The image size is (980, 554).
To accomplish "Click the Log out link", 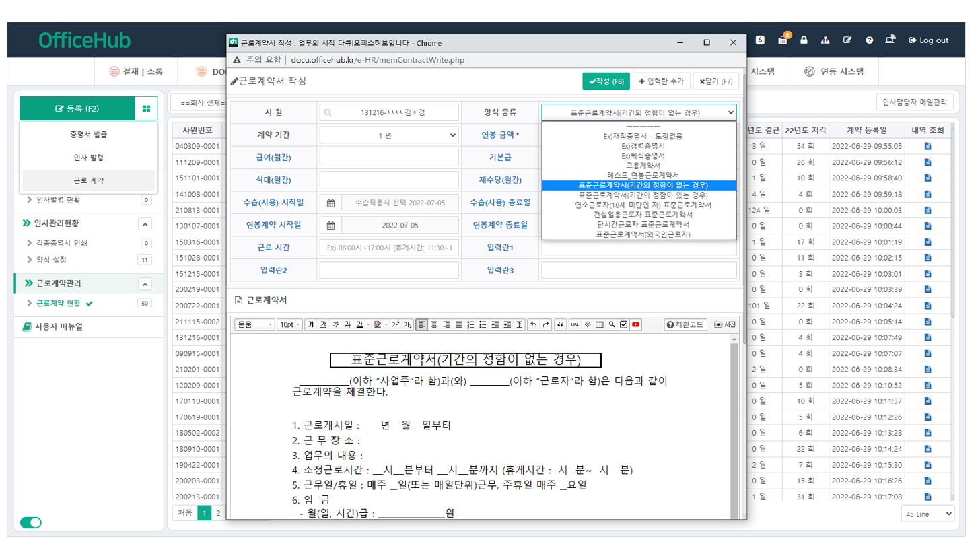I will pyautogui.click(x=928, y=40).
